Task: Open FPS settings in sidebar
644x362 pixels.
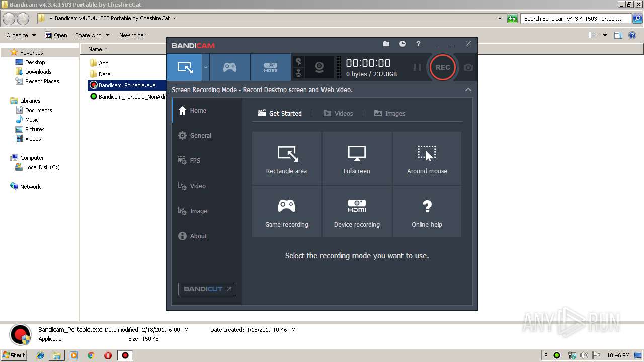Action: 207,161
